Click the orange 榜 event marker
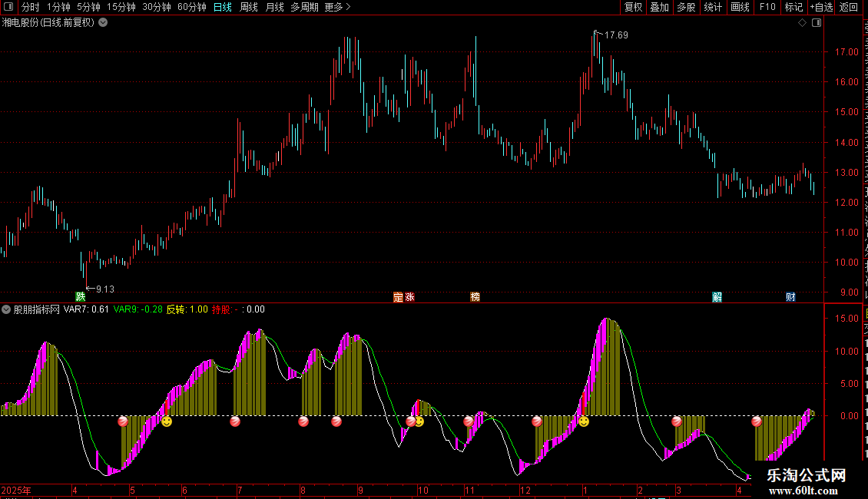868x499 pixels. pos(475,297)
